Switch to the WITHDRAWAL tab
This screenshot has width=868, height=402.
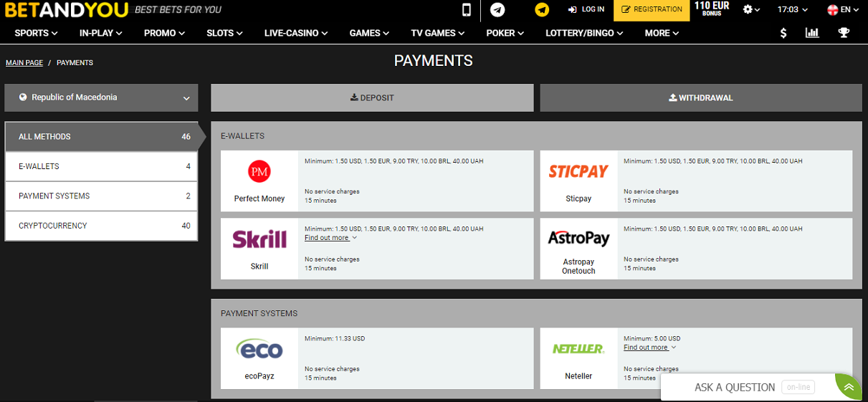[x=701, y=98]
